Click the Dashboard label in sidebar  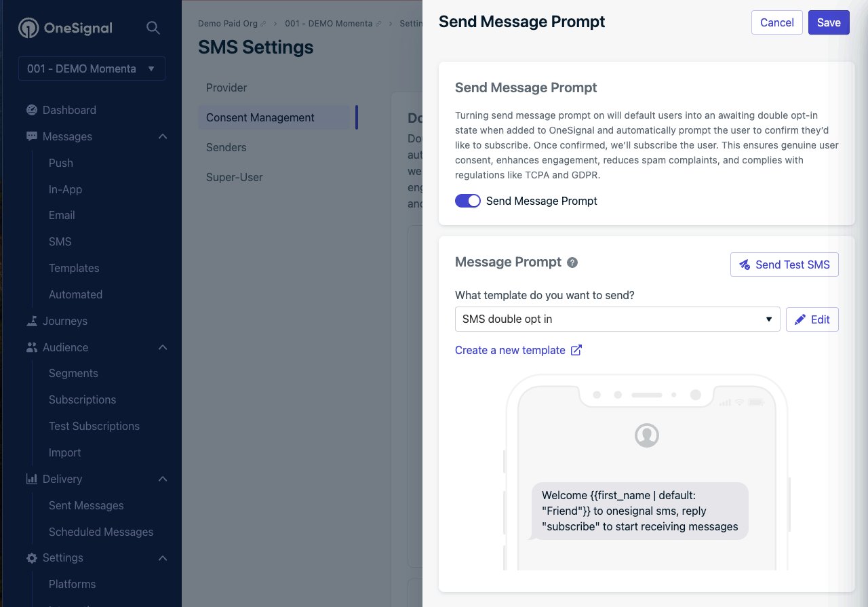pyautogui.click(x=69, y=110)
